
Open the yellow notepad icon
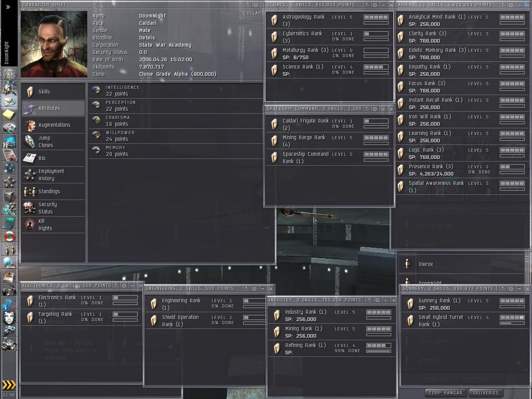9,115
